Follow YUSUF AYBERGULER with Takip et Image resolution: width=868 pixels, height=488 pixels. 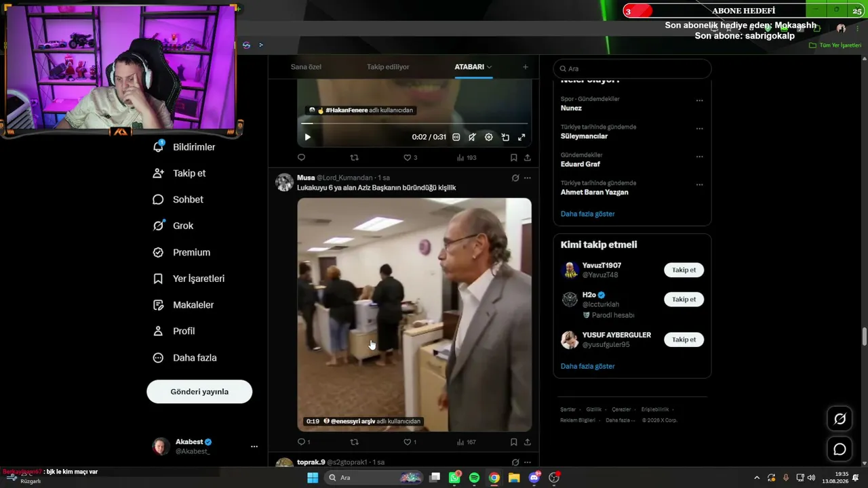(684, 339)
